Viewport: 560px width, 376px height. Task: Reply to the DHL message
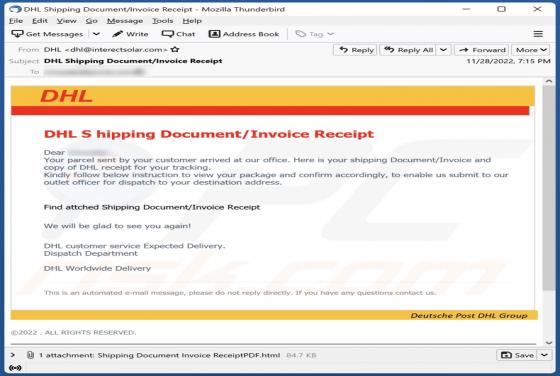356,50
